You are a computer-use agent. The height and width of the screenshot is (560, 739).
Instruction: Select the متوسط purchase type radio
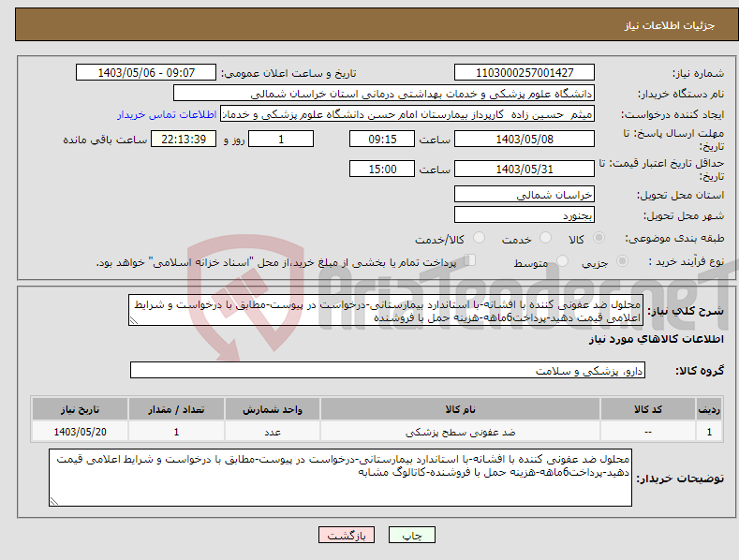pos(562,261)
